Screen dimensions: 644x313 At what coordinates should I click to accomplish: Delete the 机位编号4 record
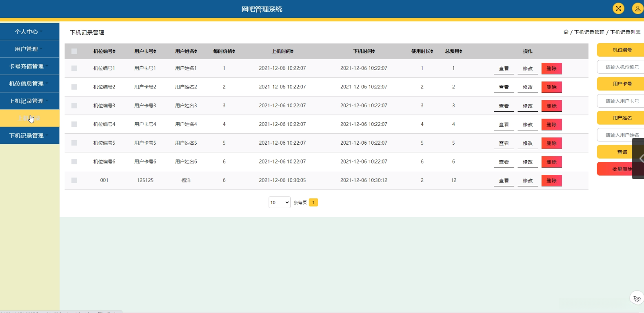(x=552, y=124)
